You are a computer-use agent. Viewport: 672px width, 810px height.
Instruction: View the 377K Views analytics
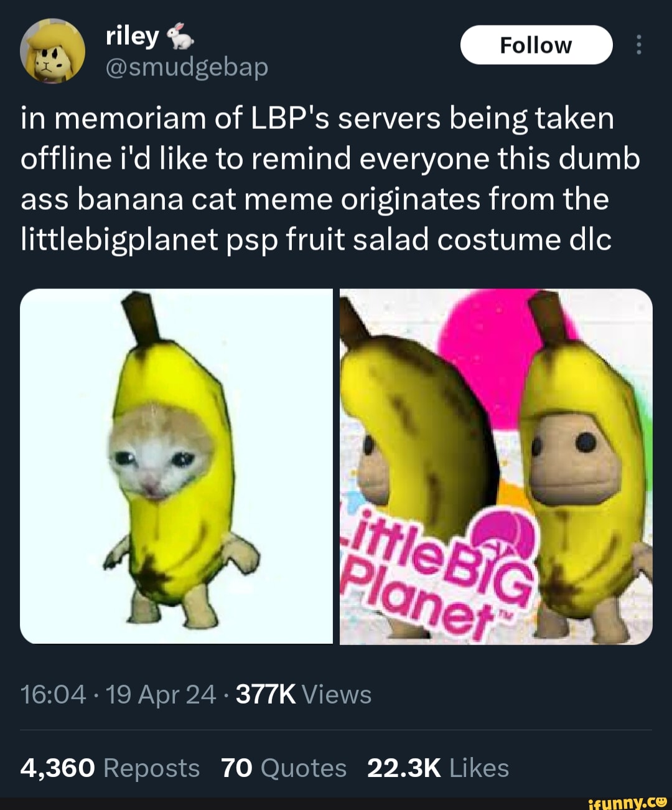[x=304, y=694]
